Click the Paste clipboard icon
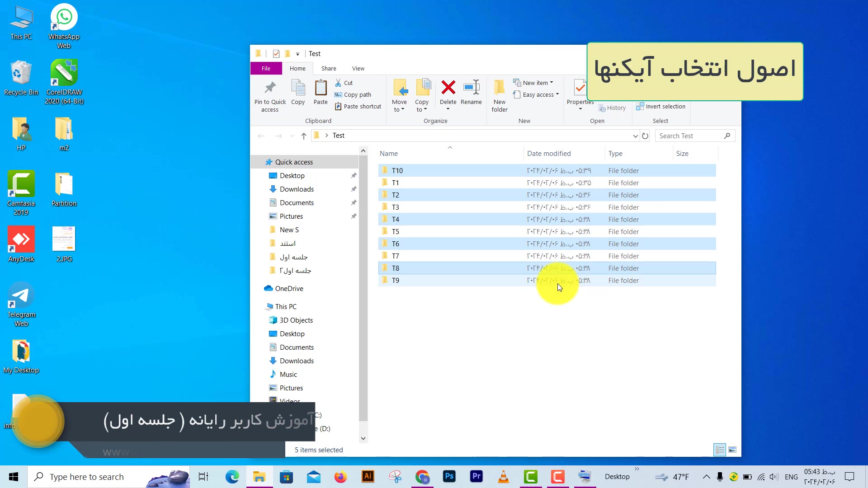868x488 pixels. pos(321,88)
